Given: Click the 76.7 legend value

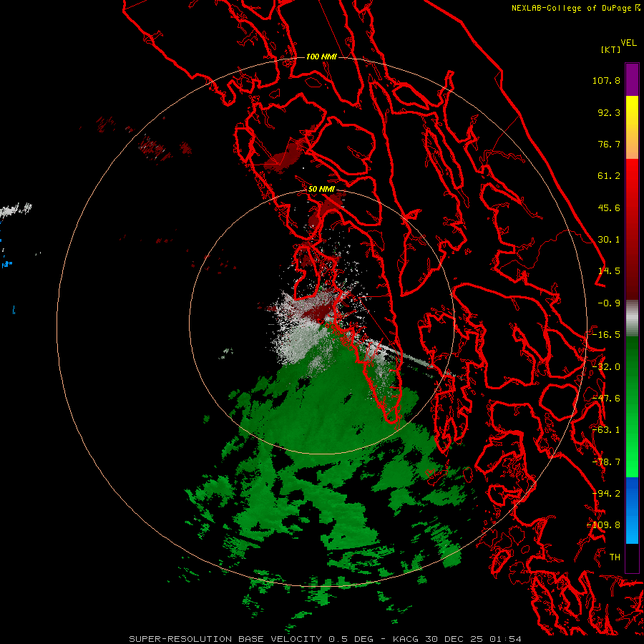Looking at the screenshot, I should pos(609,144).
